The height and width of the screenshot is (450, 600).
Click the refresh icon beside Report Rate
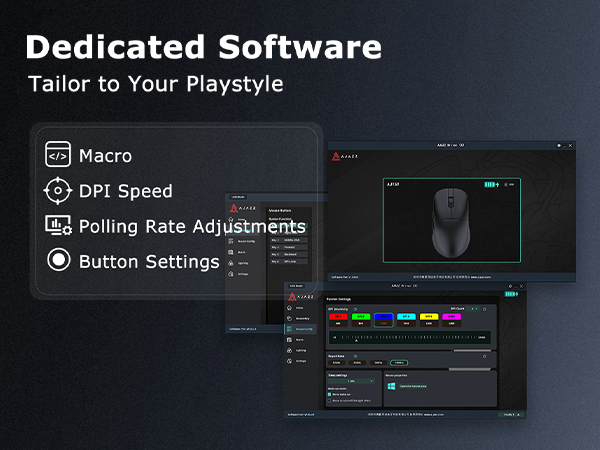pos(355,356)
